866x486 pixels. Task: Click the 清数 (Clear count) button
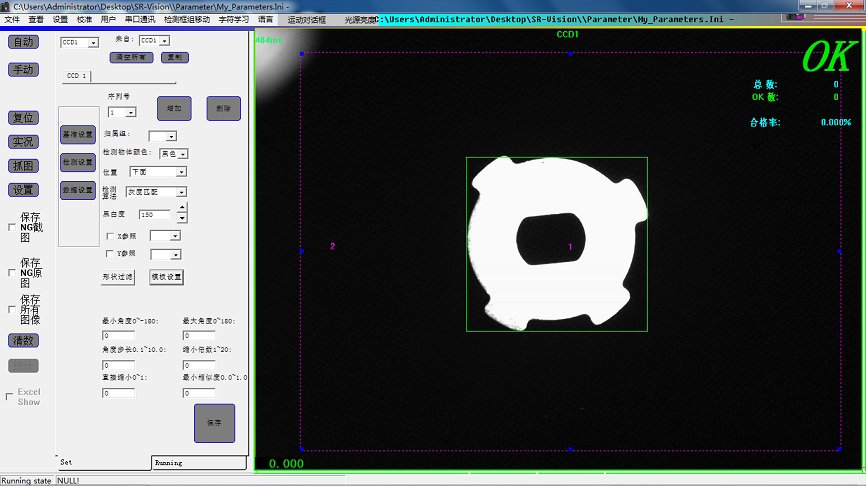click(x=23, y=340)
